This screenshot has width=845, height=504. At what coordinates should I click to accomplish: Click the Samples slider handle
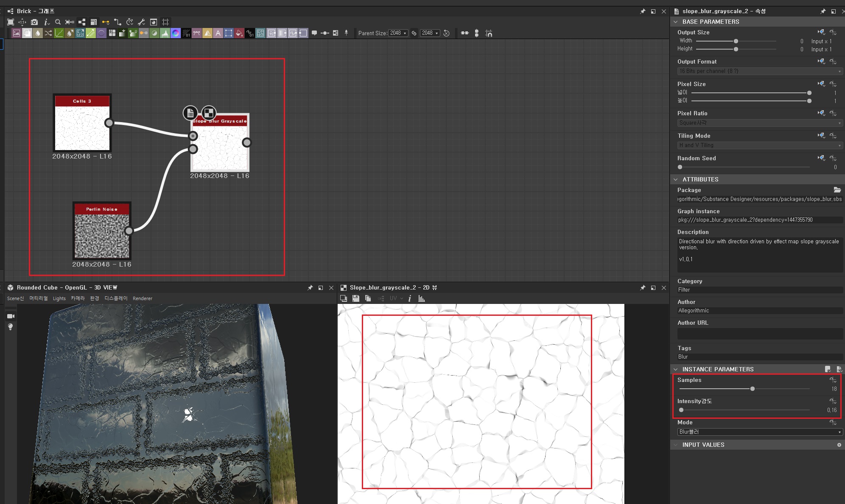point(752,389)
